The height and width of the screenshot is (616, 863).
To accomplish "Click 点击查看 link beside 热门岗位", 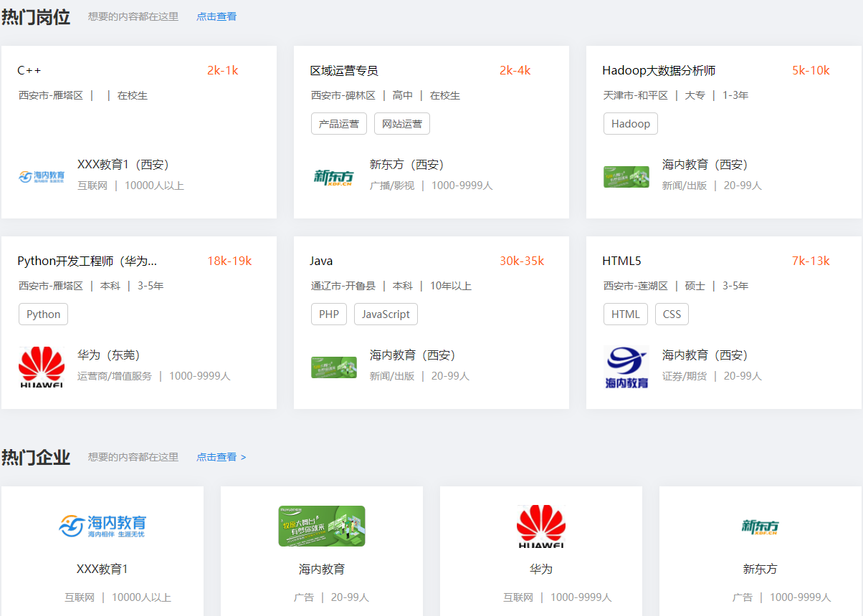I will pyautogui.click(x=216, y=16).
